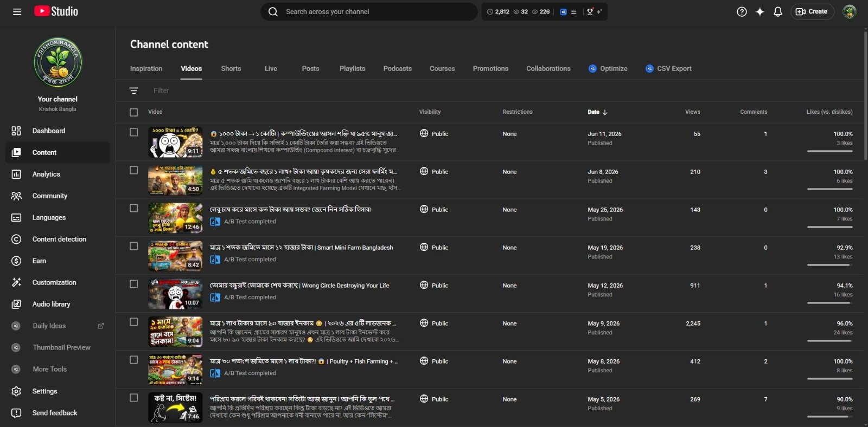
Task: Click the YouTube Studio logo
Action: click(56, 11)
